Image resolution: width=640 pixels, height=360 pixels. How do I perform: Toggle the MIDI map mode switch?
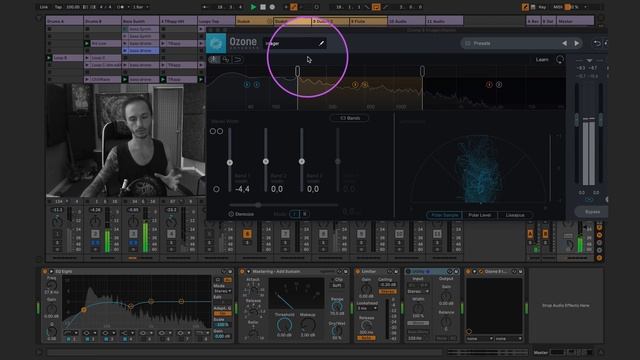558,7
